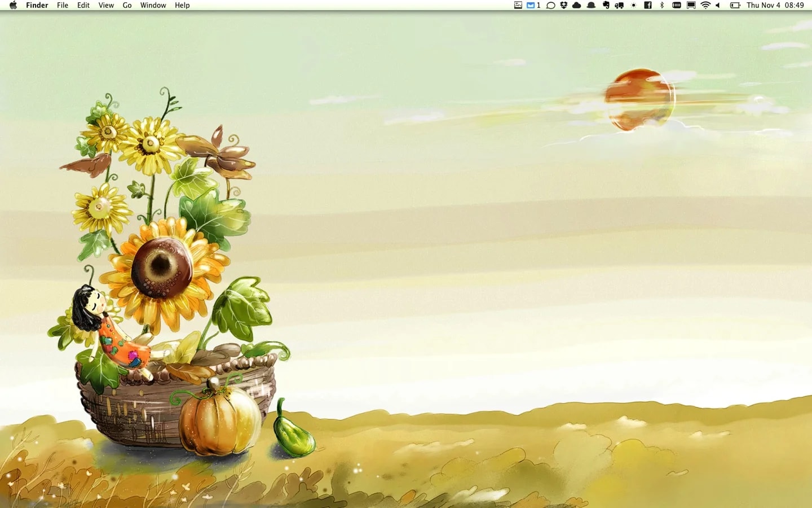Click the dark cloud menu bar icon
The image size is (812, 508).
[x=576, y=5]
